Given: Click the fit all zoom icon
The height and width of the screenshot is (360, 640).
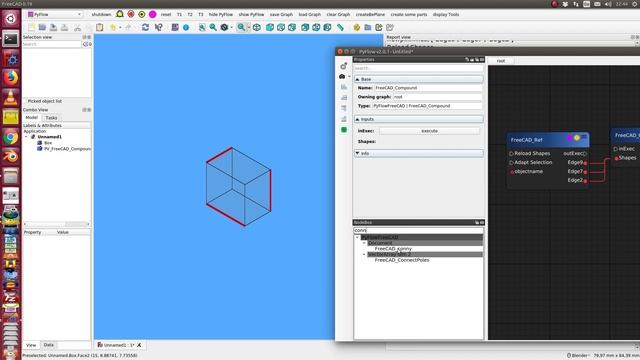Looking at the screenshot, I should click(202, 27).
